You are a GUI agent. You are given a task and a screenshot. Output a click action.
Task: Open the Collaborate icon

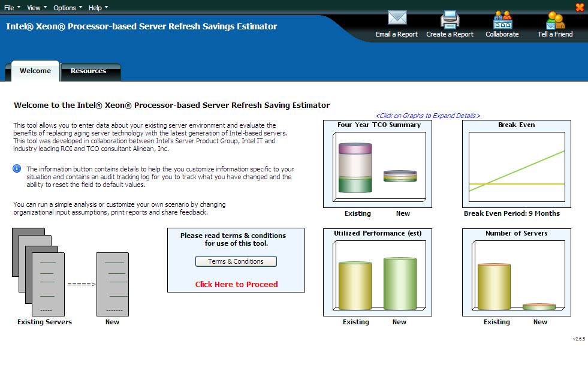tap(502, 20)
